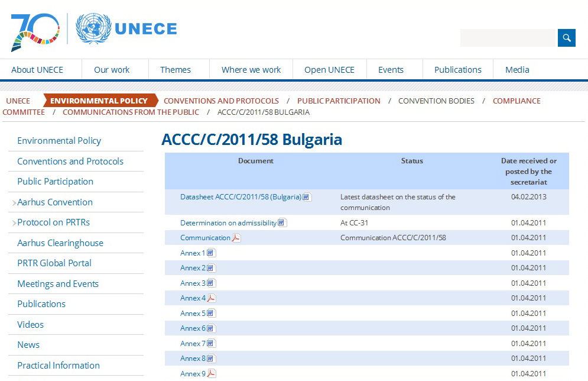
Task: Expand the Protocol on PRTRs sidebar item
Action: (x=13, y=223)
